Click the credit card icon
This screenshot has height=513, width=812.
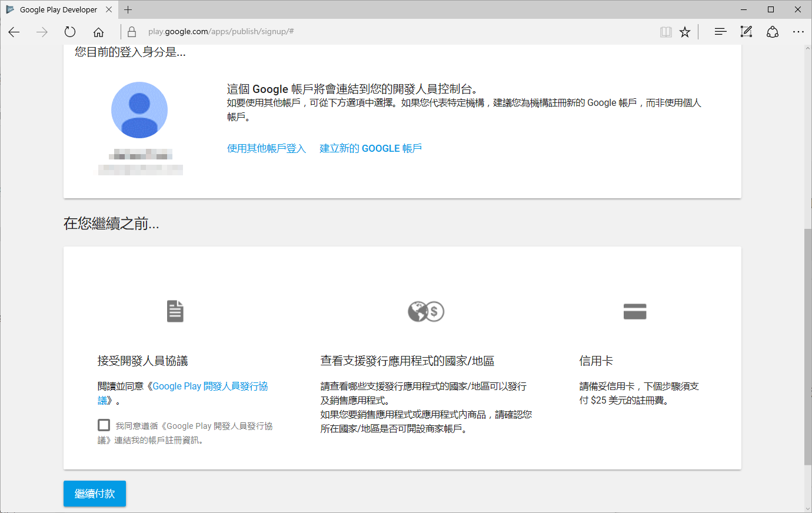click(x=635, y=311)
